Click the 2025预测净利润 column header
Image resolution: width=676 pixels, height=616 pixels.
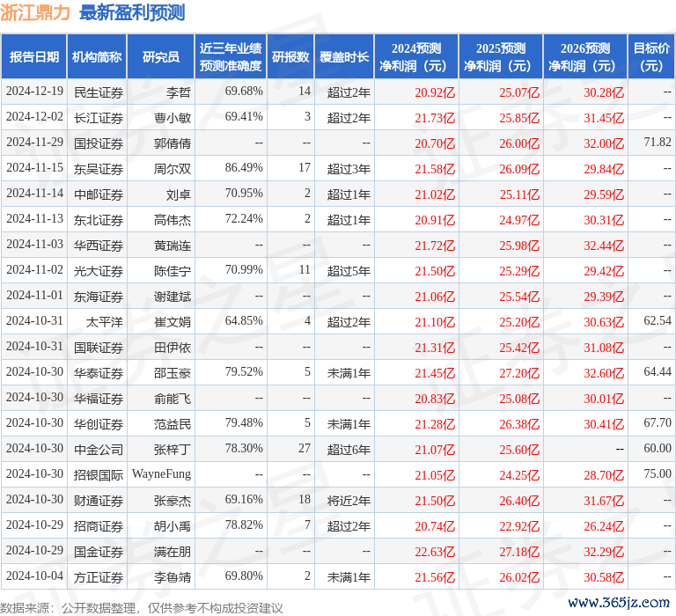click(501, 57)
